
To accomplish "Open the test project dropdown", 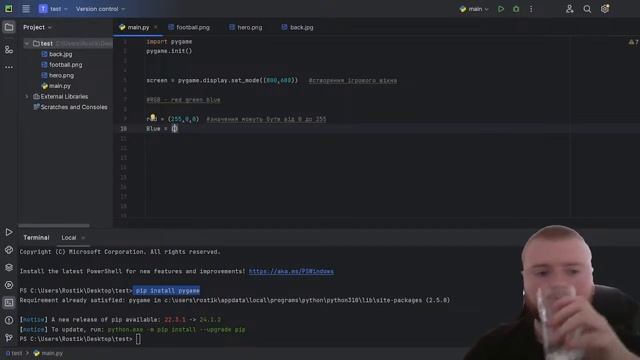I will (x=53, y=9).
